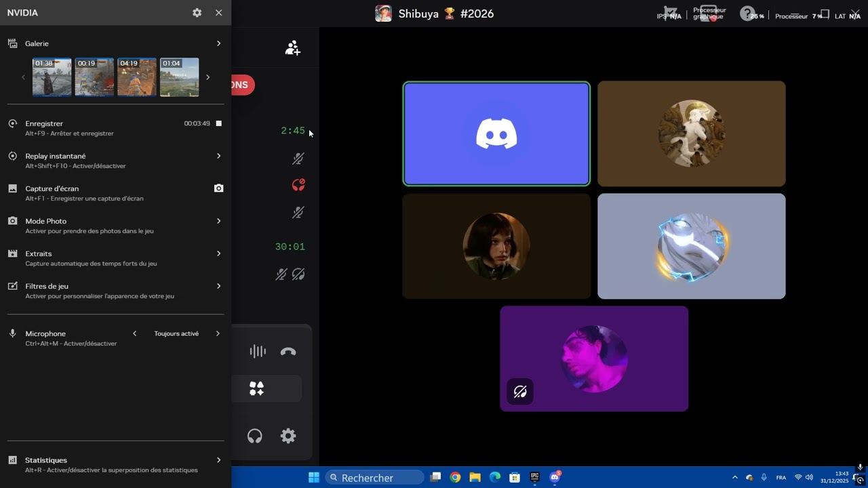This screenshot has width=868, height=488.
Task: Click the deafened badge on purple tile
Action: pos(520,391)
